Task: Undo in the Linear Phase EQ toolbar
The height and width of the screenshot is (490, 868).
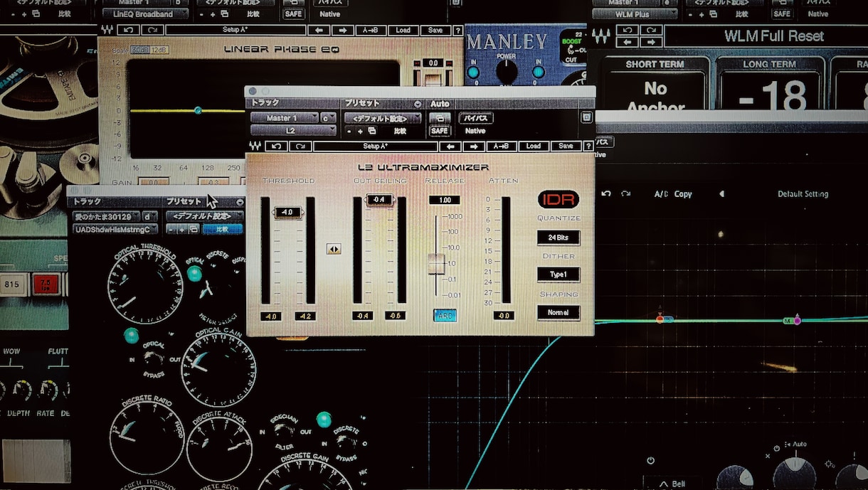Action: [x=128, y=30]
